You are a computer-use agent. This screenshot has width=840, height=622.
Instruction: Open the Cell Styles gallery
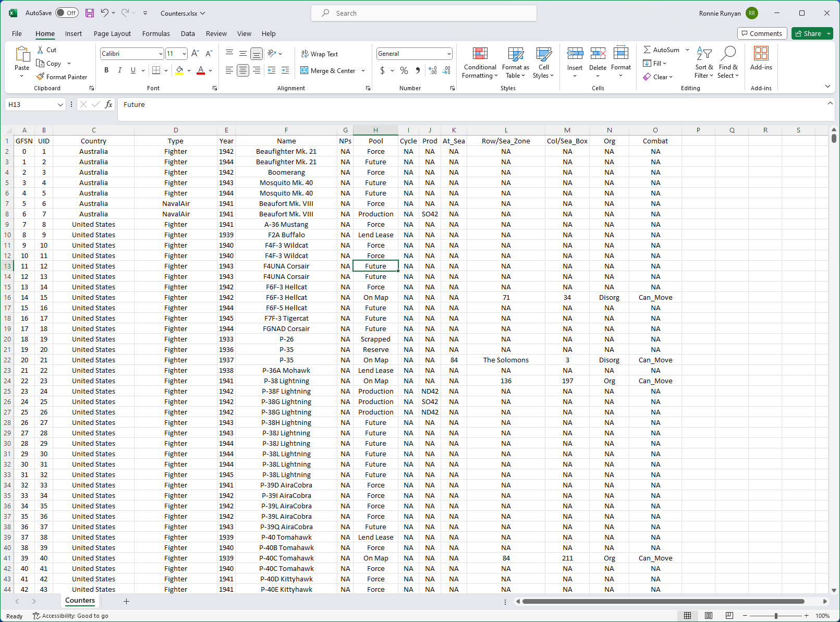(544, 63)
